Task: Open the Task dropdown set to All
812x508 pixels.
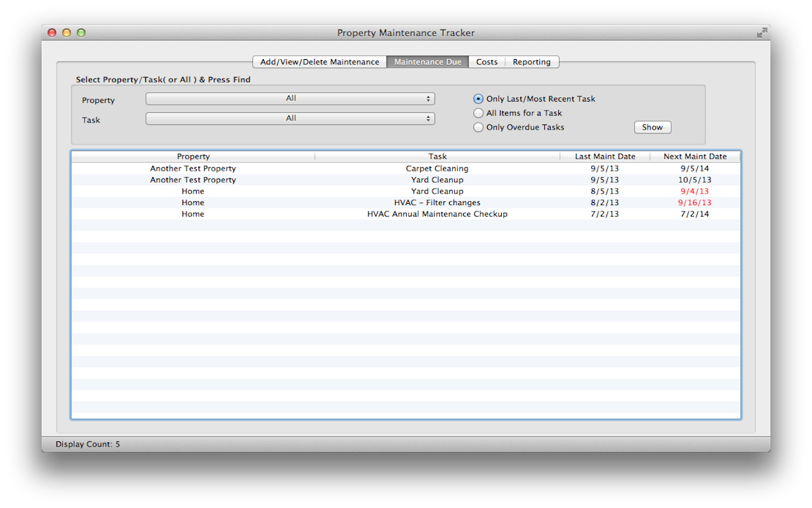Action: tap(290, 118)
